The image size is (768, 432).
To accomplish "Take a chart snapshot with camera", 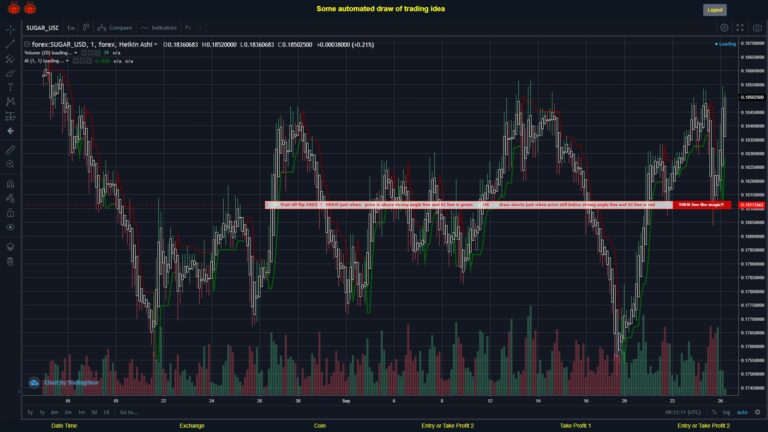I will pos(757,28).
